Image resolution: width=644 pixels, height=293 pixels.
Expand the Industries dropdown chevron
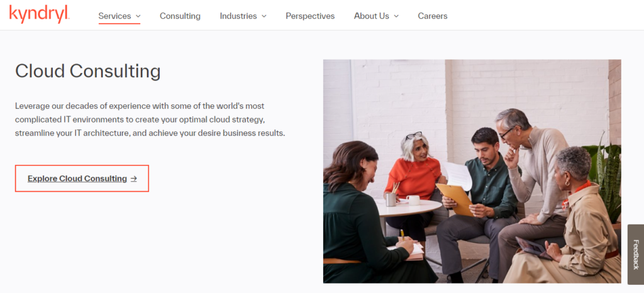(x=264, y=16)
